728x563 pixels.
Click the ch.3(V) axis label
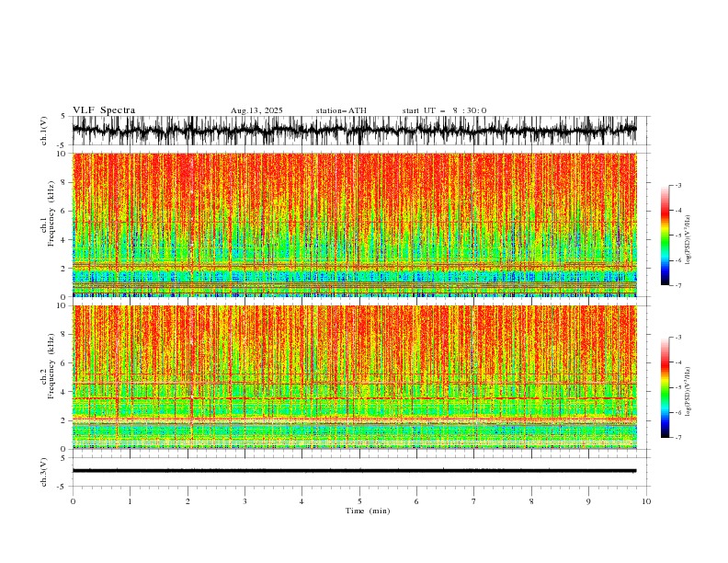pyautogui.click(x=44, y=472)
